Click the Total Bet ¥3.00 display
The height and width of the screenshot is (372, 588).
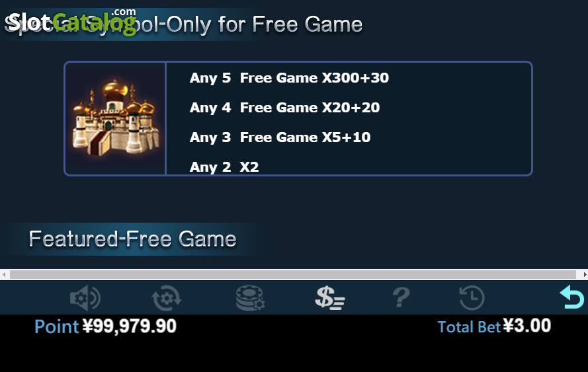(x=494, y=326)
